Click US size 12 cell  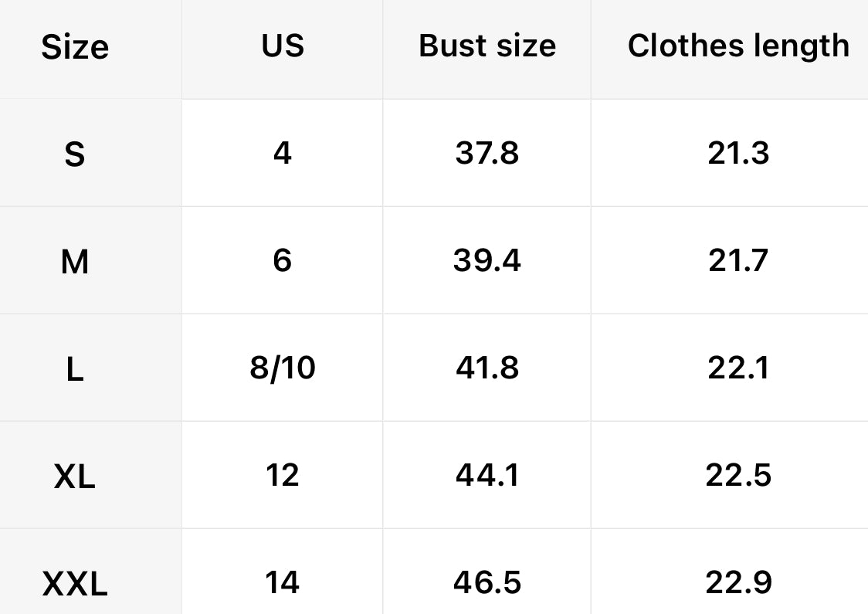click(283, 475)
